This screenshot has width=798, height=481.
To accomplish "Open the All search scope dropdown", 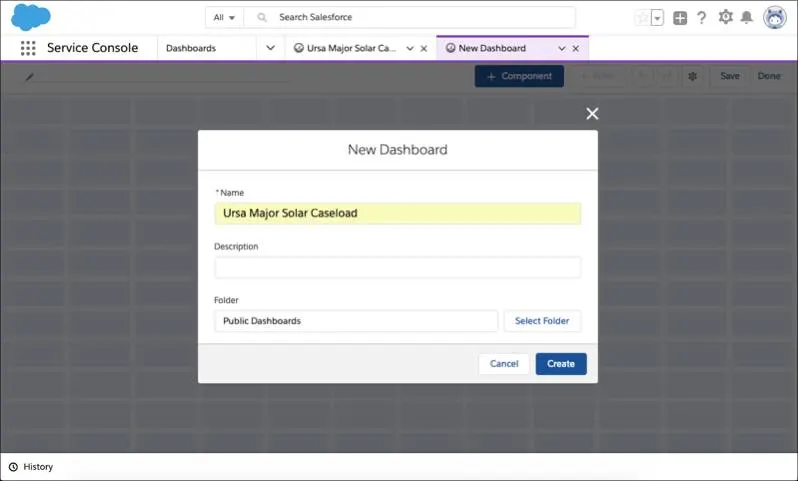I will click(x=224, y=17).
